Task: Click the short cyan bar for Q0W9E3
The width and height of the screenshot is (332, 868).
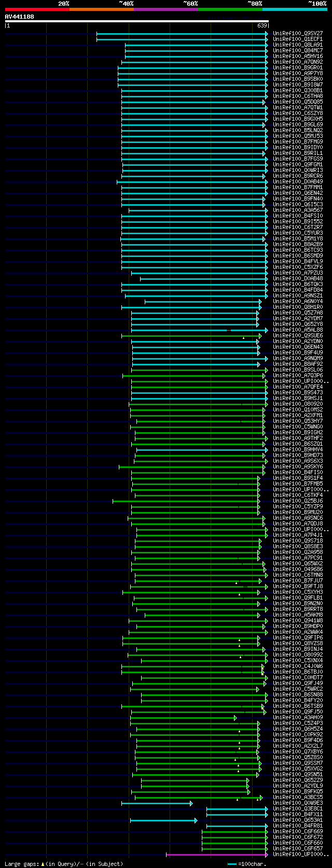Action: pos(157,803)
